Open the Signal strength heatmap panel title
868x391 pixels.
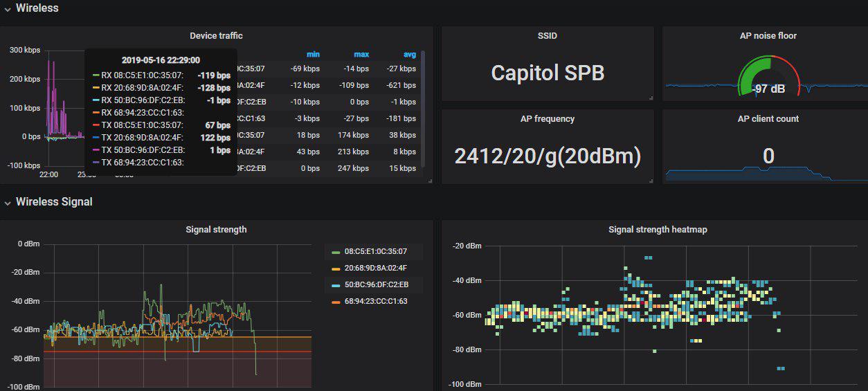(x=658, y=229)
